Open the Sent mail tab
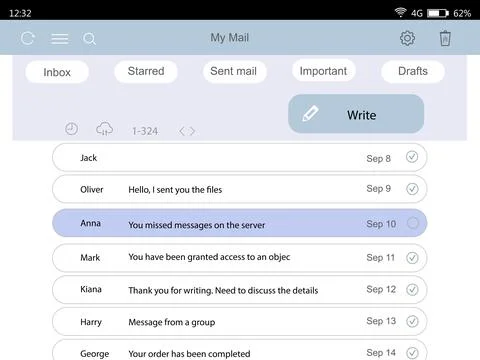 point(234,71)
